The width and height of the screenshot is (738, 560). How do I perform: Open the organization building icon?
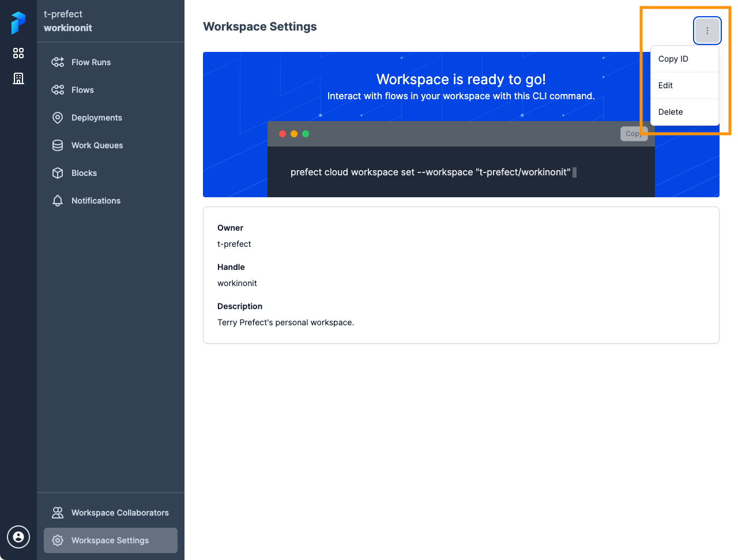pyautogui.click(x=18, y=78)
